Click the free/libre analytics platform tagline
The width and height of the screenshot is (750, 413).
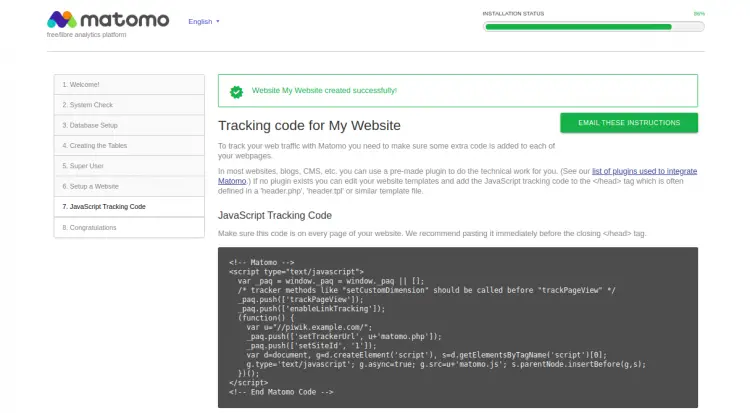[87, 34]
